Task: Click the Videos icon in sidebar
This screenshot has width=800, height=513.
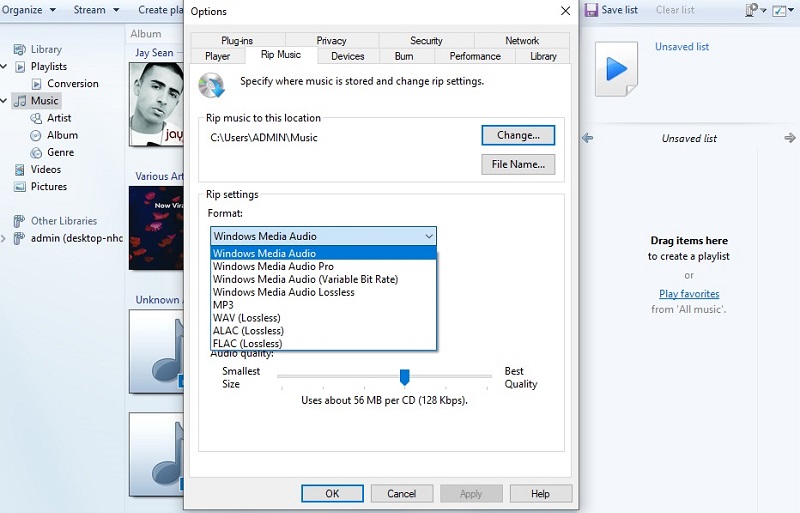Action: point(19,169)
